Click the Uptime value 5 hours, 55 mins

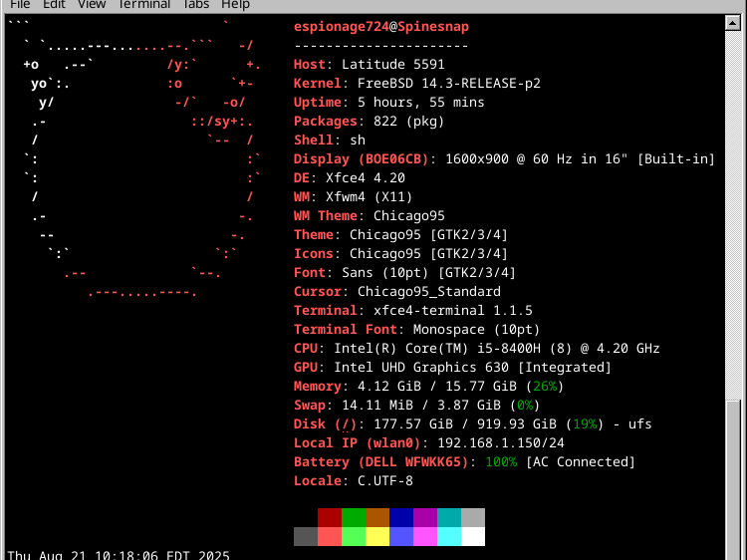[420, 103]
